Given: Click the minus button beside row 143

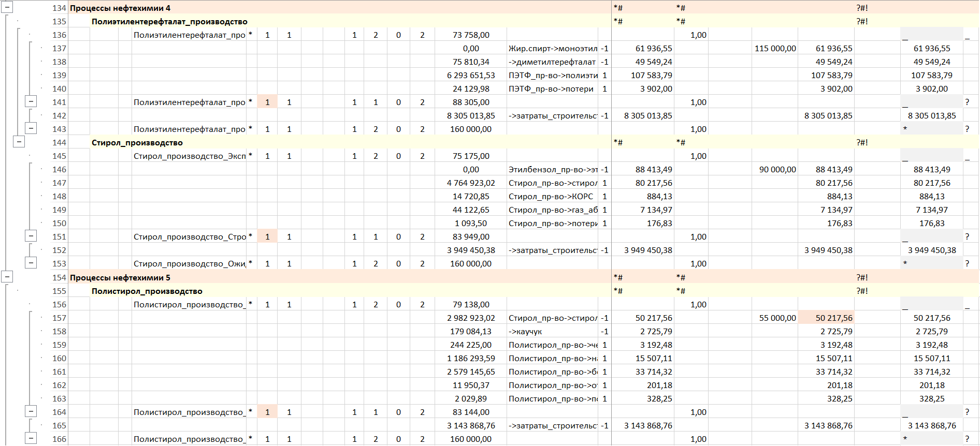Looking at the screenshot, I should tap(31, 128).
